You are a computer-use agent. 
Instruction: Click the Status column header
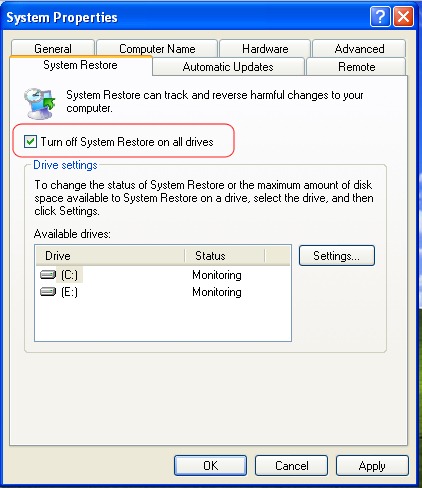225,256
